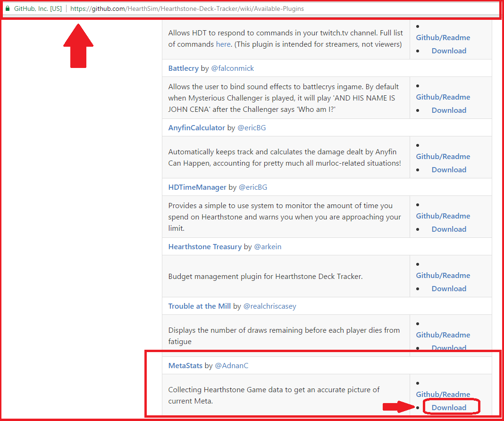The width and height of the screenshot is (504, 421).
Task: Open Github/Readme for HDTimeManager
Action: (x=443, y=216)
